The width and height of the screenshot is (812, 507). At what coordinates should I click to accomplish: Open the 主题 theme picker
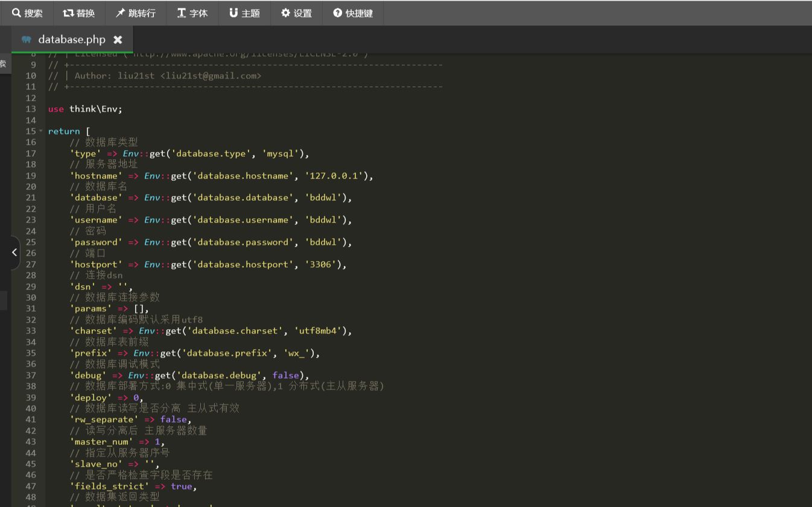(244, 13)
